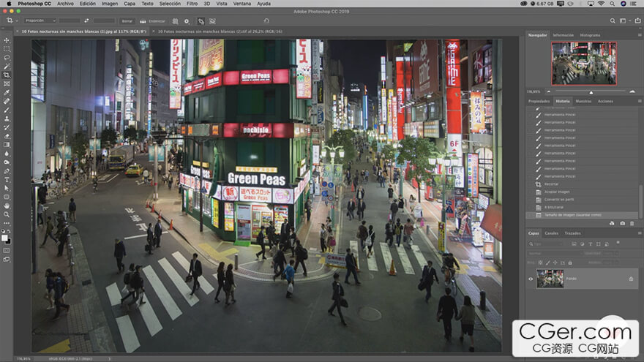Image resolution: width=644 pixels, height=362 pixels.
Task: Create new snapshot camera icon in Historia
Action: point(622,223)
